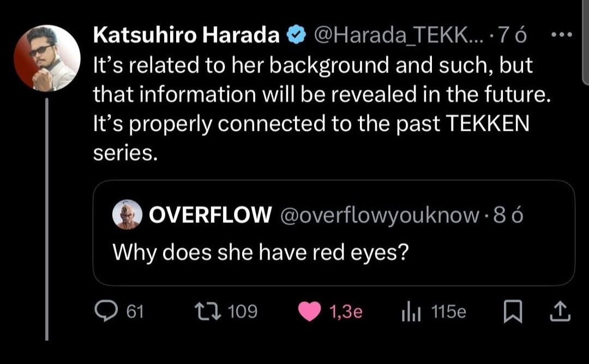Open the view analytics bar-chart icon
This screenshot has height=364, width=589.
(x=410, y=312)
